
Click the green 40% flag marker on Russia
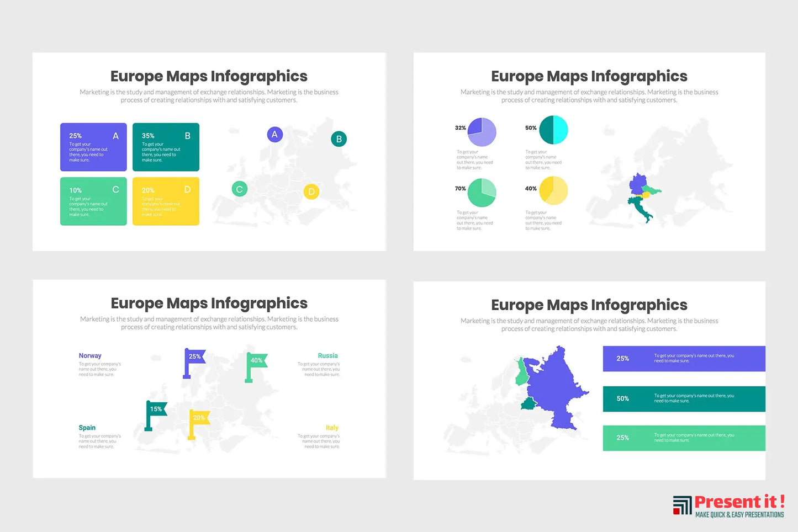coord(256,360)
